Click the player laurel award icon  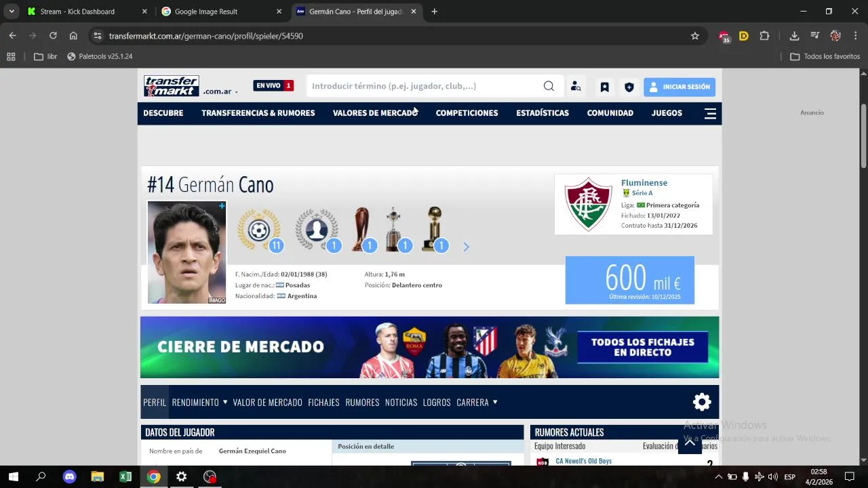click(x=317, y=230)
